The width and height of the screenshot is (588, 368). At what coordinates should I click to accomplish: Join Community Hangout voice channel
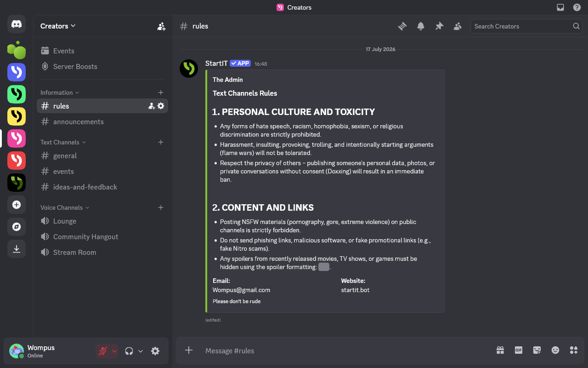tap(102, 236)
